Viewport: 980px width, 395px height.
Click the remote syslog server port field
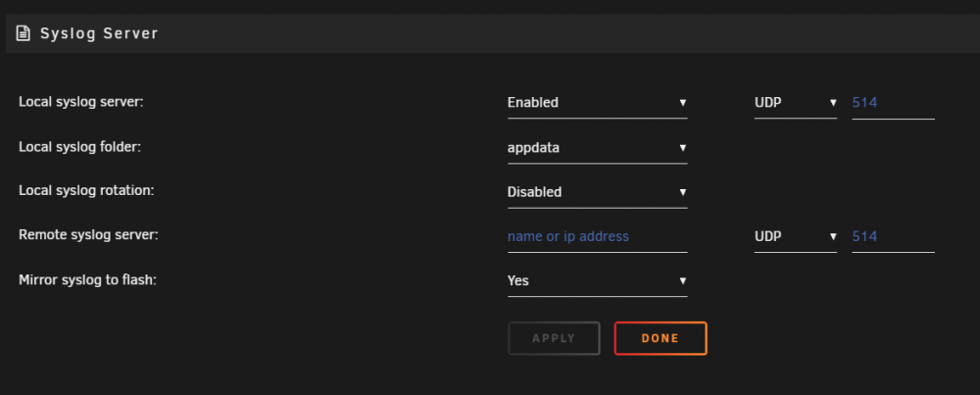pyautogui.click(x=893, y=236)
